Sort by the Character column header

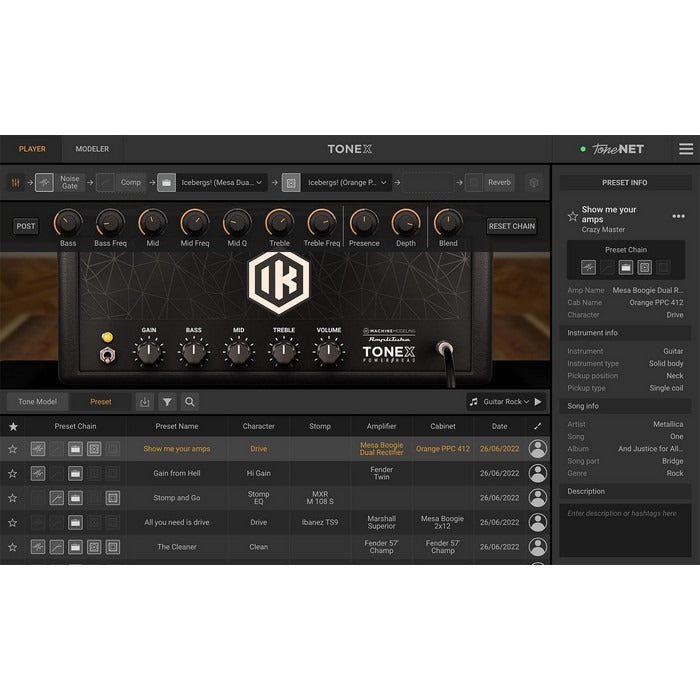click(x=258, y=426)
